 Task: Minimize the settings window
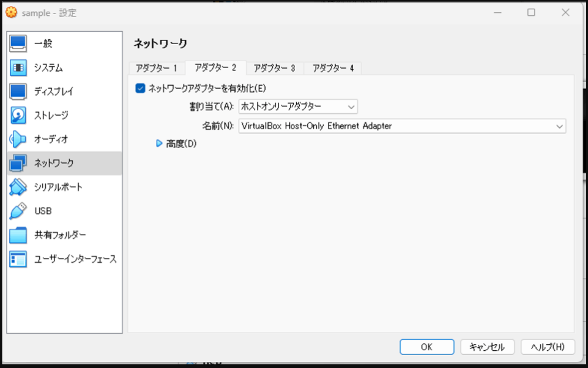click(497, 12)
